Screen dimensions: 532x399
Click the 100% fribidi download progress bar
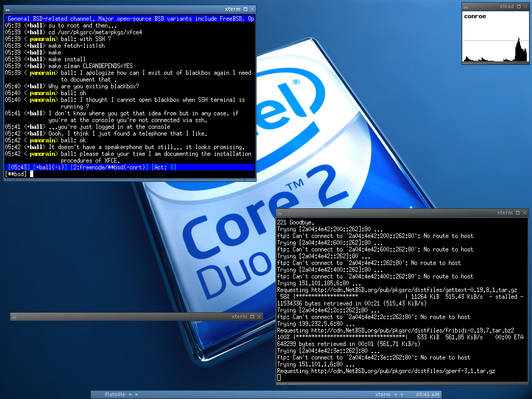(x=351, y=337)
